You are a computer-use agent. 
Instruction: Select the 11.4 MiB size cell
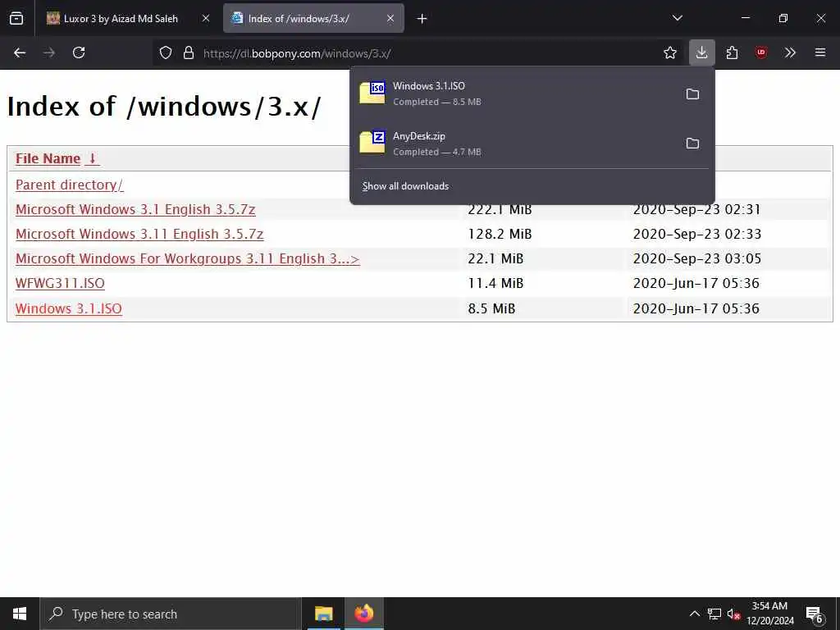[495, 283]
